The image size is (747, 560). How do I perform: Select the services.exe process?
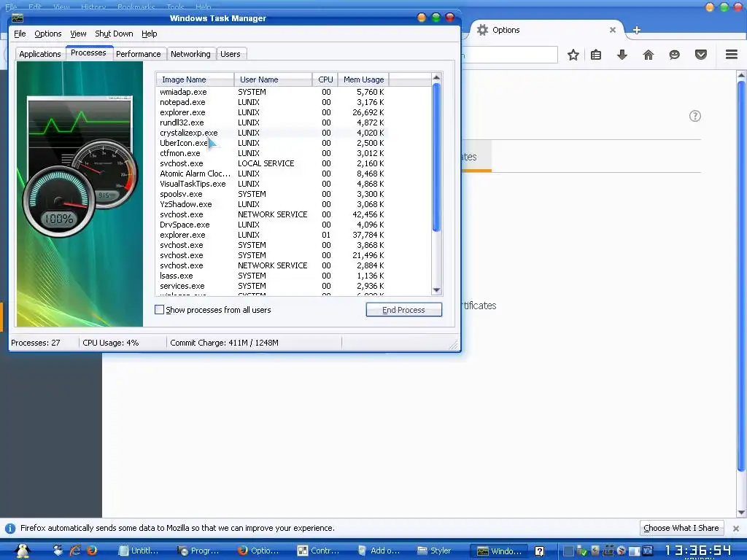pyautogui.click(x=271, y=286)
